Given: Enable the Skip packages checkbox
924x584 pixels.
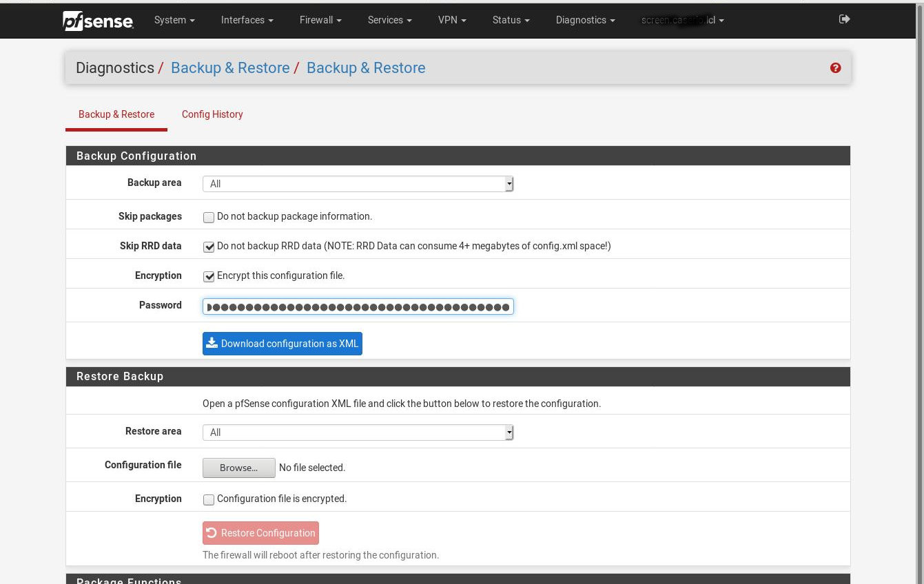Looking at the screenshot, I should click(x=209, y=218).
